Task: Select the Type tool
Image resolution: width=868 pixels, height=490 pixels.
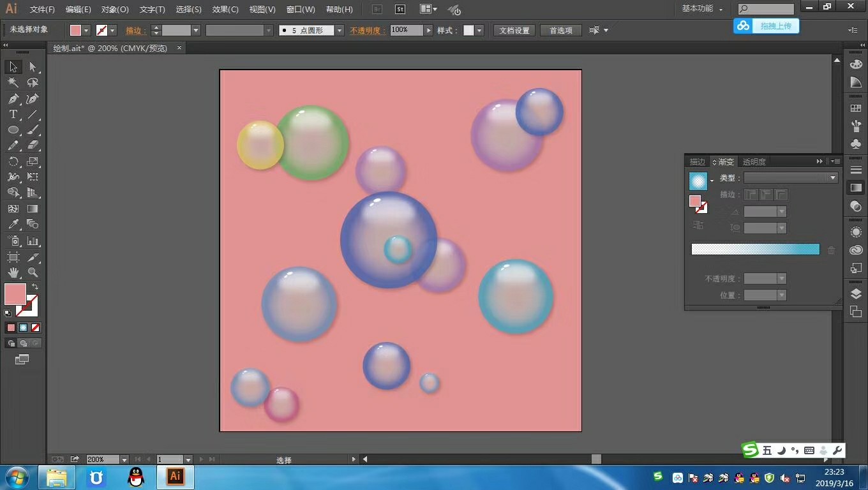Action: pos(13,115)
